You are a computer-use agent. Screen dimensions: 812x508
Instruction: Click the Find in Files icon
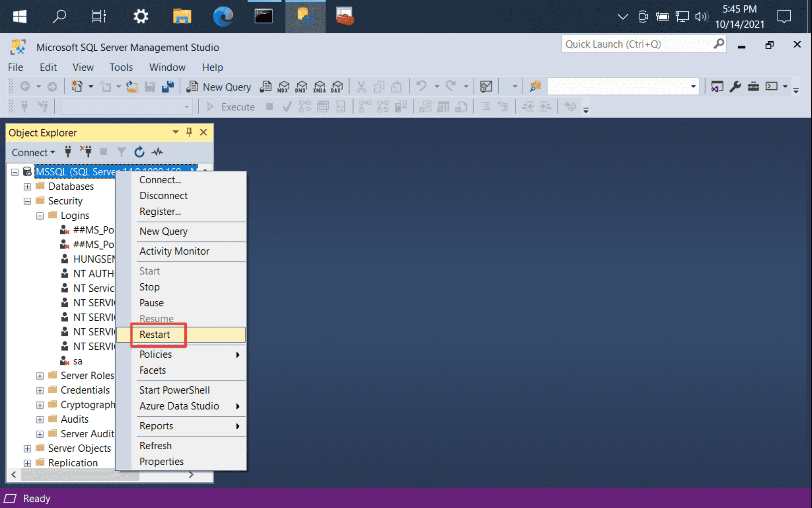tap(535, 87)
